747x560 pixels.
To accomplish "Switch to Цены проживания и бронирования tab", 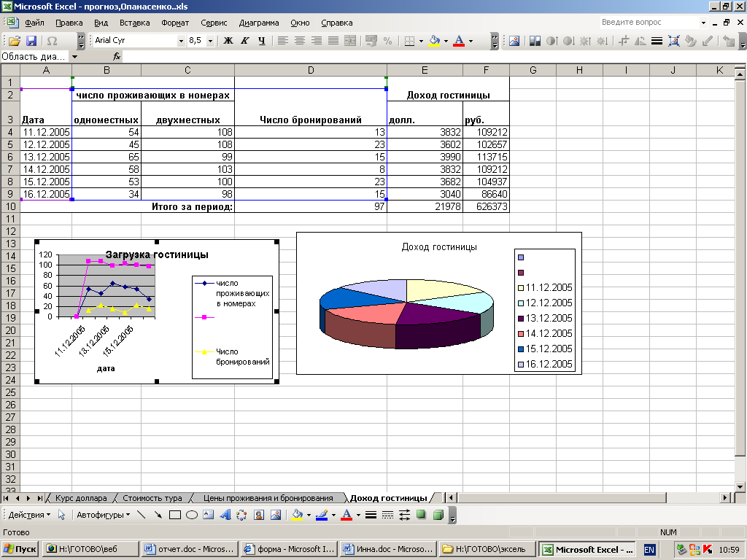I will point(268,498).
